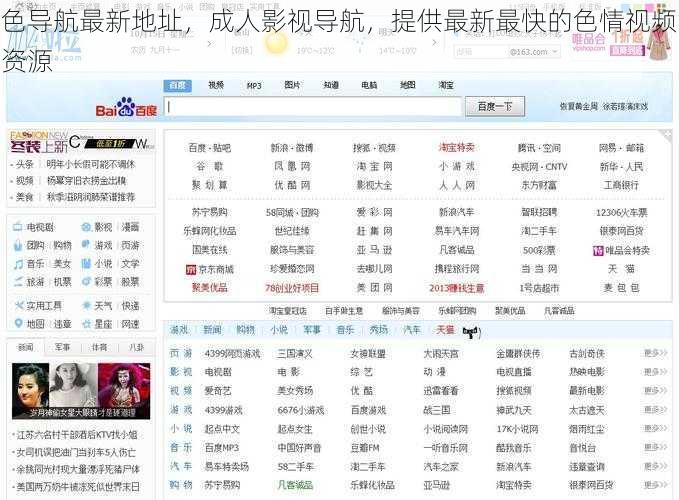
Task: Open the 百度·贴吧 link
Action: tap(210, 148)
